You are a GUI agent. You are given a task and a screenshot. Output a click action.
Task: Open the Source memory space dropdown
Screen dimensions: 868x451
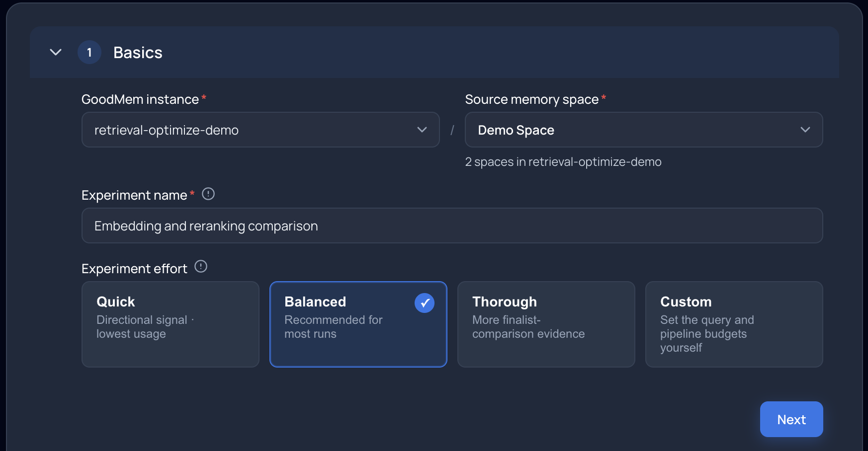point(644,130)
